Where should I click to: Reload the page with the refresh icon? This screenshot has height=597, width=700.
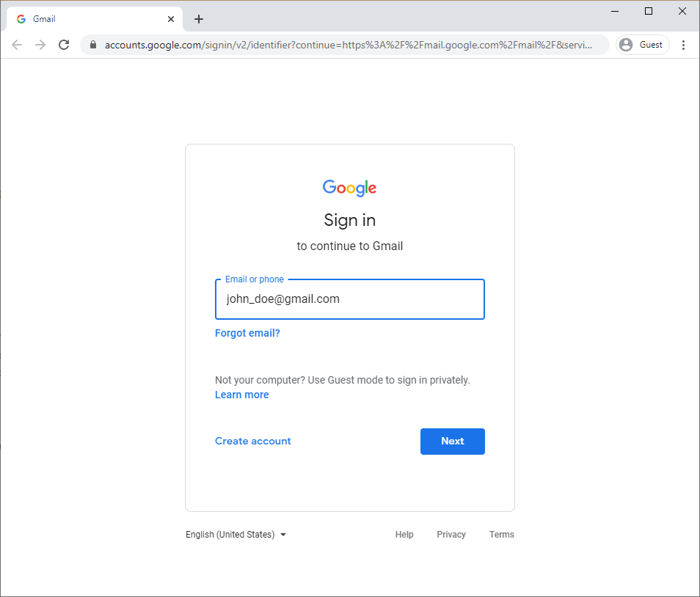pos(64,44)
